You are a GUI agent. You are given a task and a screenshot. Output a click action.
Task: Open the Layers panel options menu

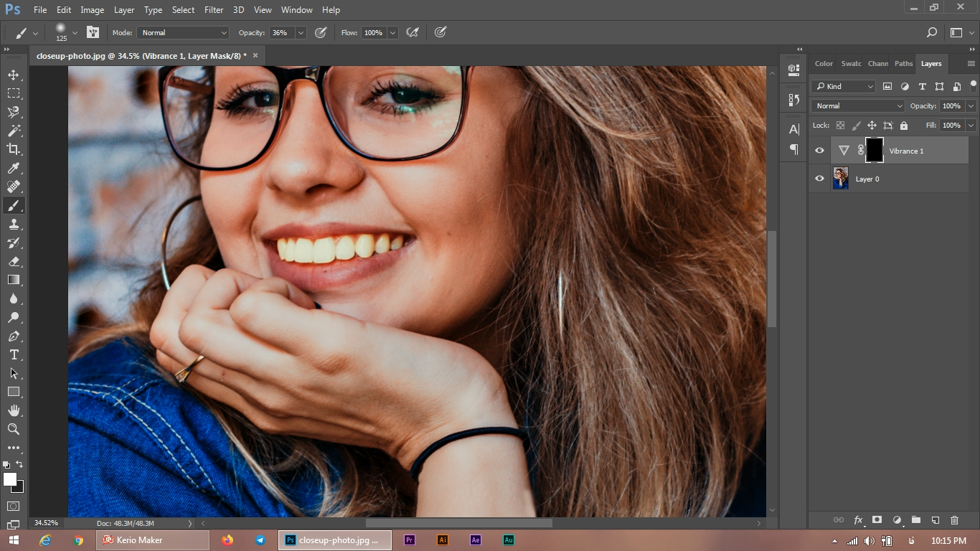tap(971, 63)
